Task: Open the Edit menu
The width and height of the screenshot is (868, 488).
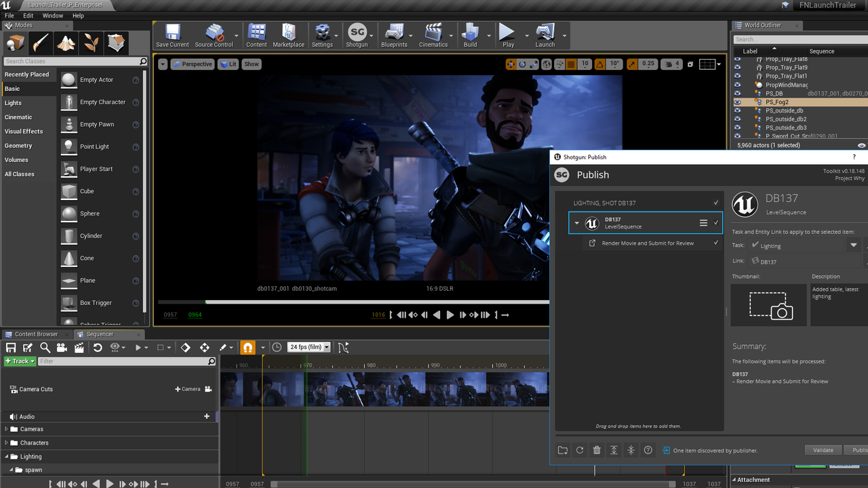Action: (x=28, y=16)
